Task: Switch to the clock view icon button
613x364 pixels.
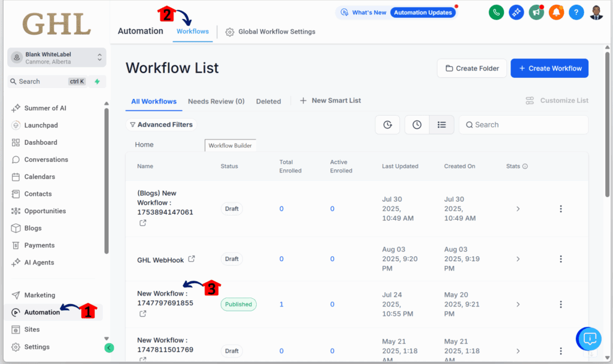Action: (417, 125)
